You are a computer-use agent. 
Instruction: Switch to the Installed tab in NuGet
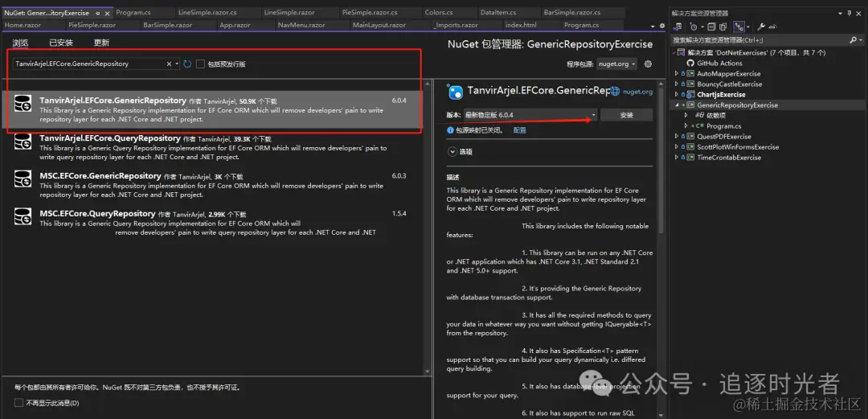tap(61, 43)
